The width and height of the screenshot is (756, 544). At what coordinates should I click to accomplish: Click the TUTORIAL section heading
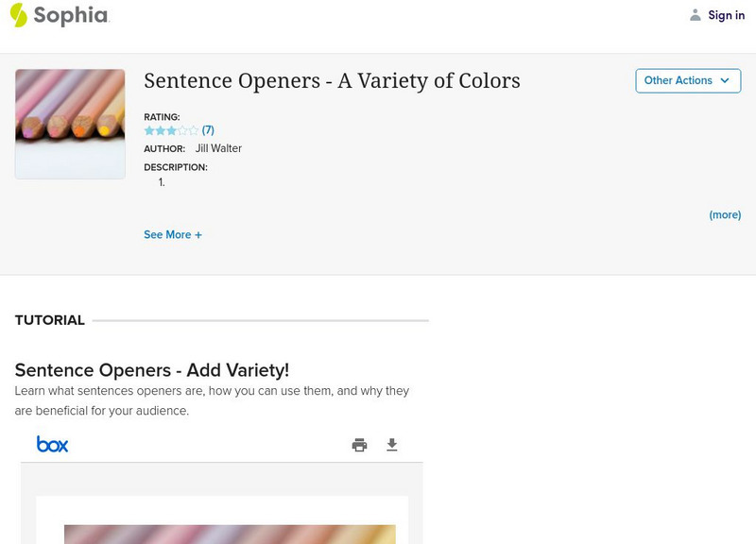click(x=50, y=320)
